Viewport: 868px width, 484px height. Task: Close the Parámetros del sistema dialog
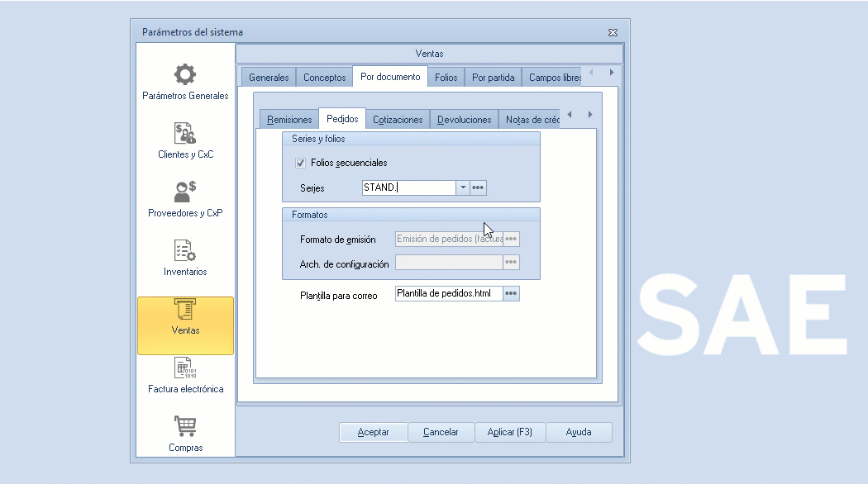[613, 32]
